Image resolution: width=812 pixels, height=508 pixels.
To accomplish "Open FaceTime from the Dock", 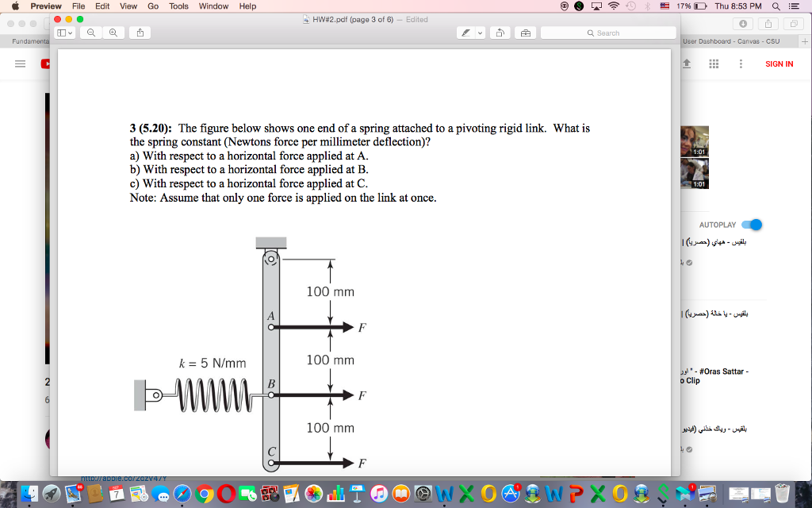I will tap(248, 494).
